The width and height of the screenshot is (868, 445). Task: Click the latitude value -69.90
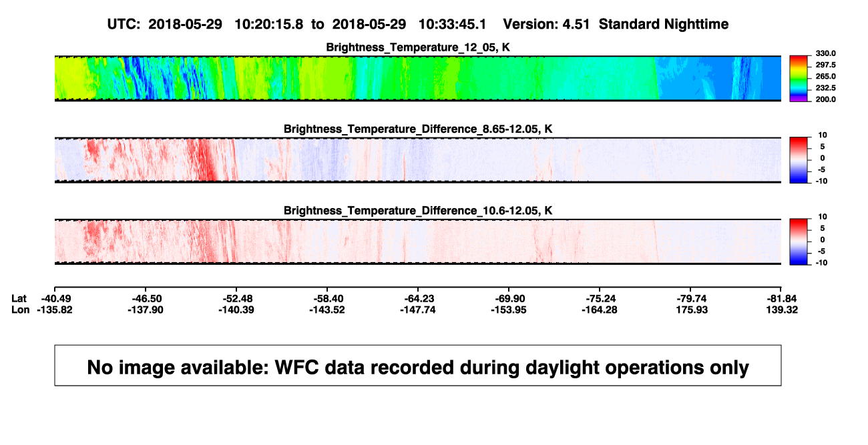pos(509,298)
